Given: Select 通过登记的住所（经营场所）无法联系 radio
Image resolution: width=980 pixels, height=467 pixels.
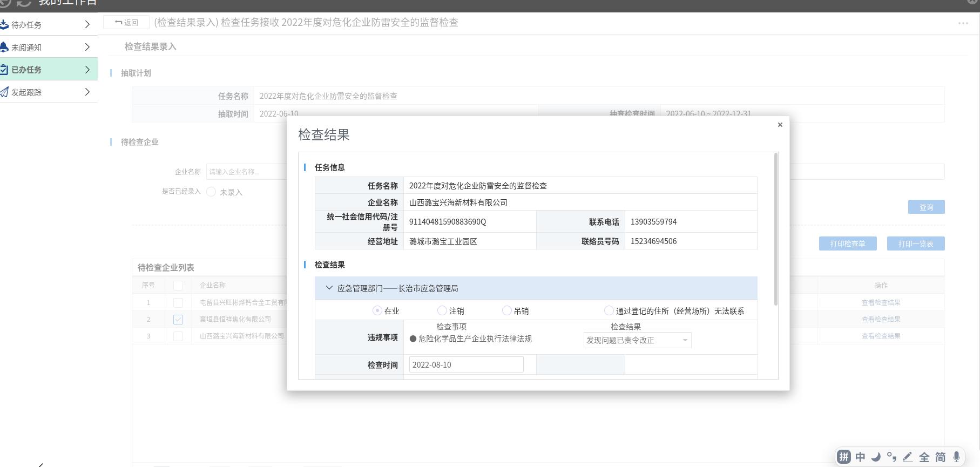Looking at the screenshot, I should [x=609, y=310].
